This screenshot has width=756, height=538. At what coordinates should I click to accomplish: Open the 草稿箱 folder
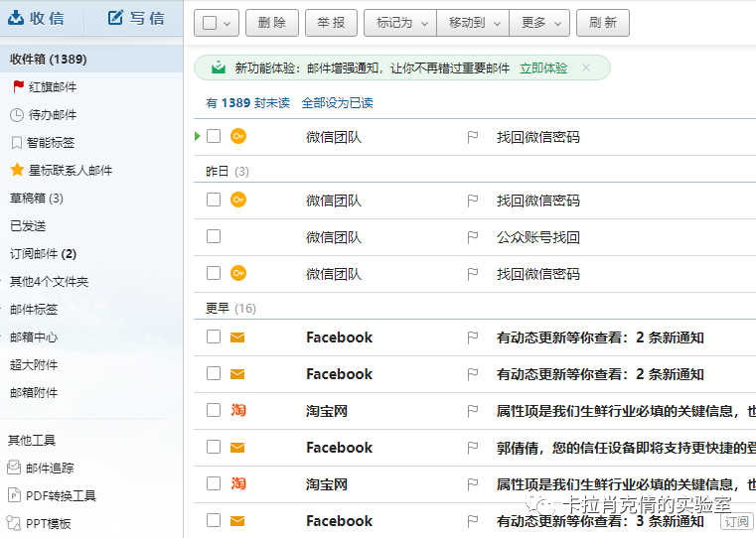37,199
